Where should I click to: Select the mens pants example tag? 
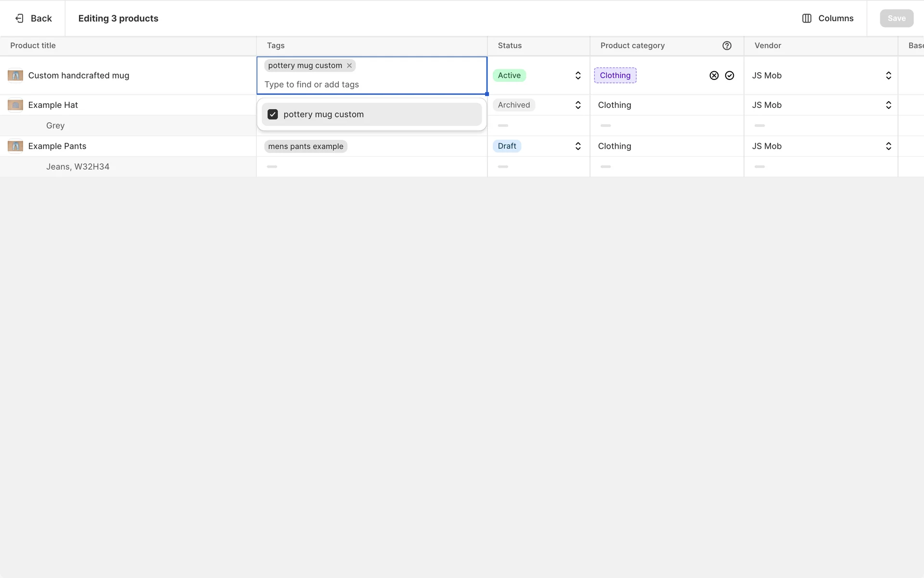[x=306, y=146]
